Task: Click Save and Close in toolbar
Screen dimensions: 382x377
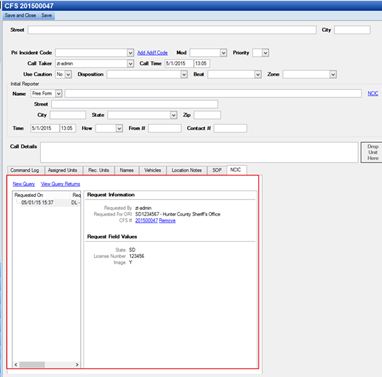Action: coord(20,15)
